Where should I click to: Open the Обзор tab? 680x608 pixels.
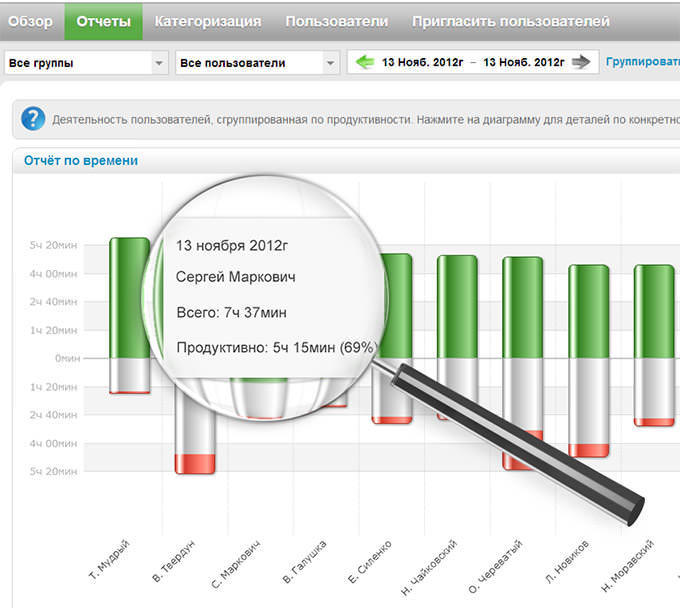click(30, 21)
